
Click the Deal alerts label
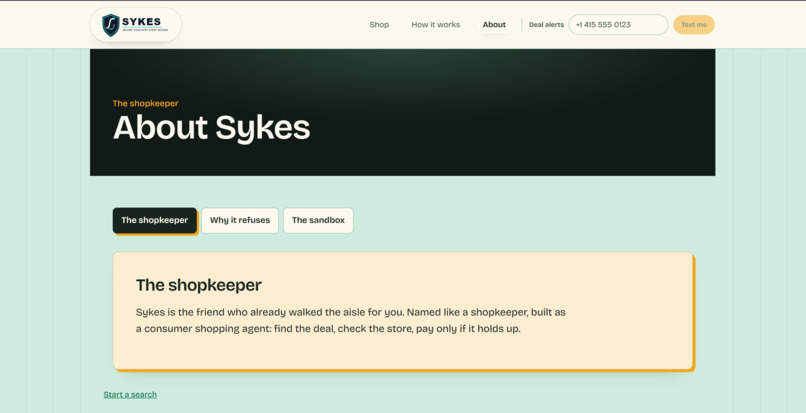pos(546,25)
